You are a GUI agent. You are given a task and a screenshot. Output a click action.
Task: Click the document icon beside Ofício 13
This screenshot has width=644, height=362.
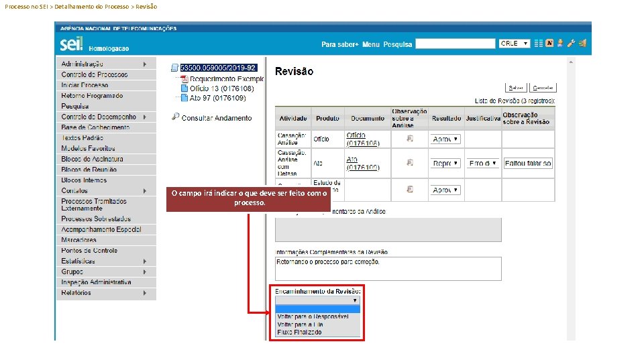tap(184, 88)
